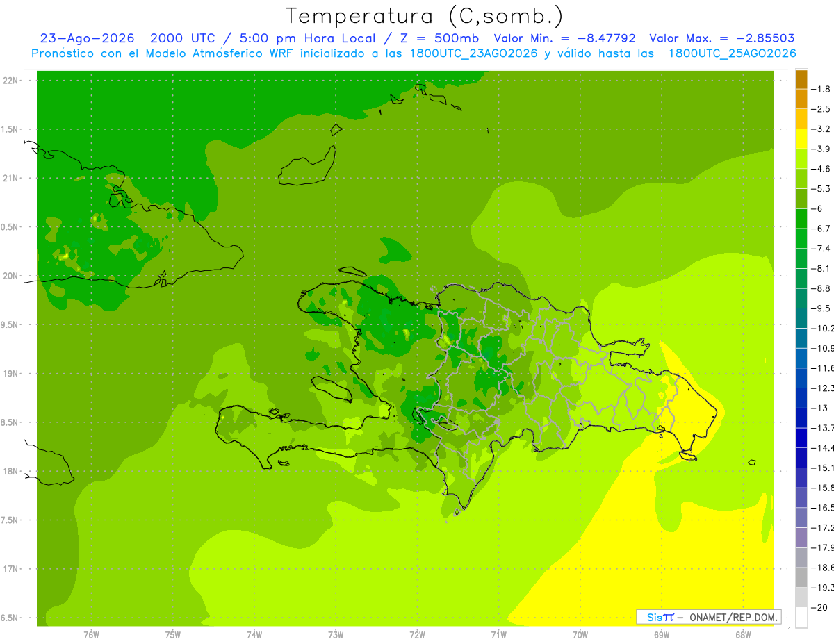Click the '-20' colorbar label
Image resolution: width=834 pixels, height=644 pixels.
point(820,607)
